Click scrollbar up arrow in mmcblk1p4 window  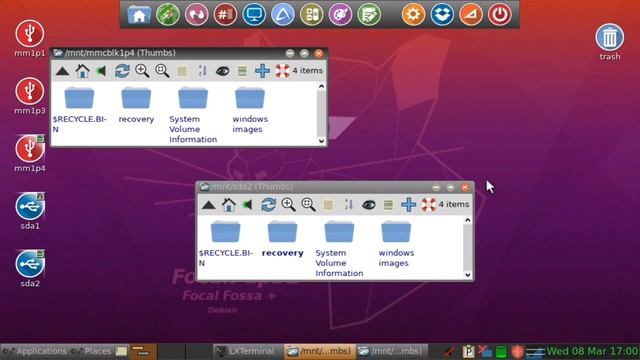(x=321, y=86)
